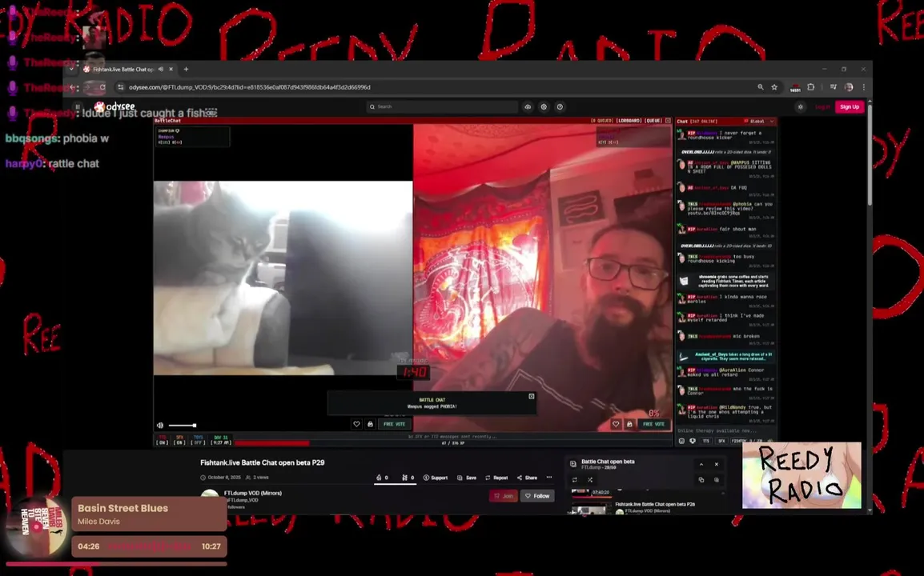
Task: Open a new browser tab
Action: point(186,69)
